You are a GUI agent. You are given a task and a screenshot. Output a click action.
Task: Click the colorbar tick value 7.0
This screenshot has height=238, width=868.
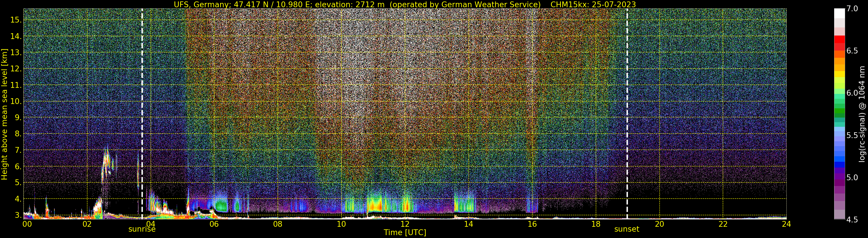coord(852,9)
